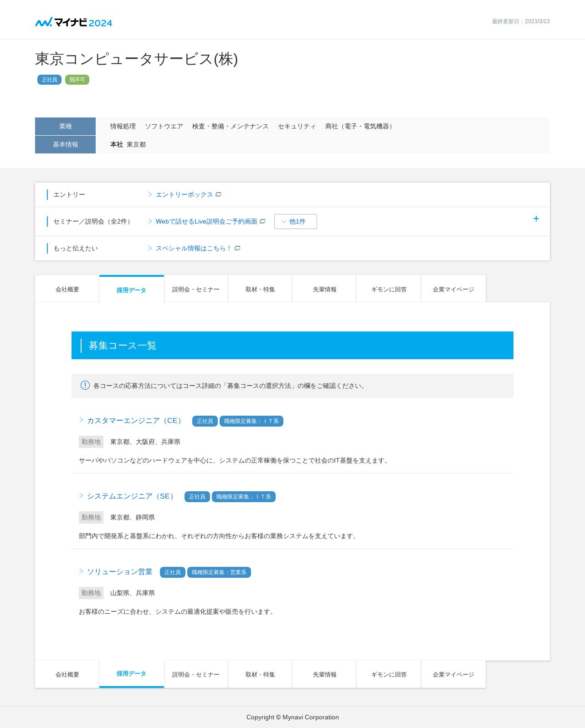
Task: Open the bottom 取材・特集 tab
Action: pos(260,674)
